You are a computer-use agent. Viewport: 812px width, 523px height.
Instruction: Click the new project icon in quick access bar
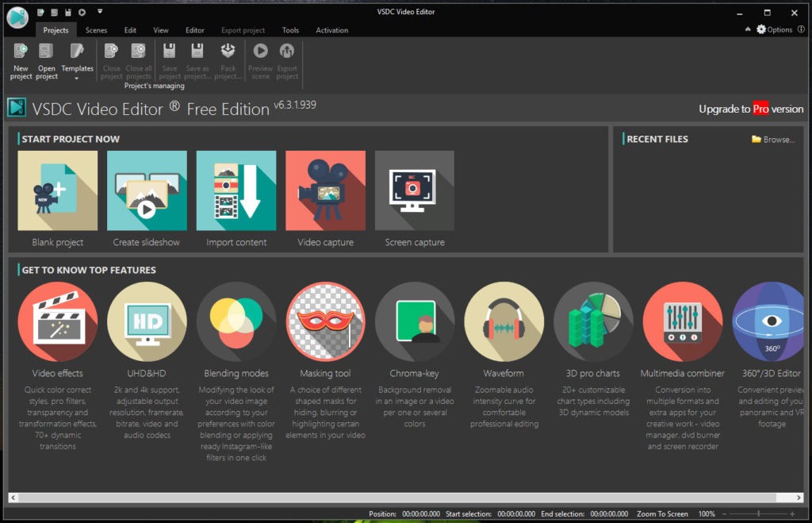tap(40, 12)
